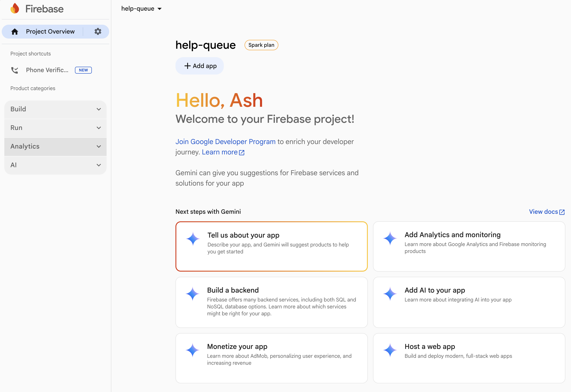Select the Spark plan badge
This screenshot has height=392, width=571.
click(x=261, y=45)
